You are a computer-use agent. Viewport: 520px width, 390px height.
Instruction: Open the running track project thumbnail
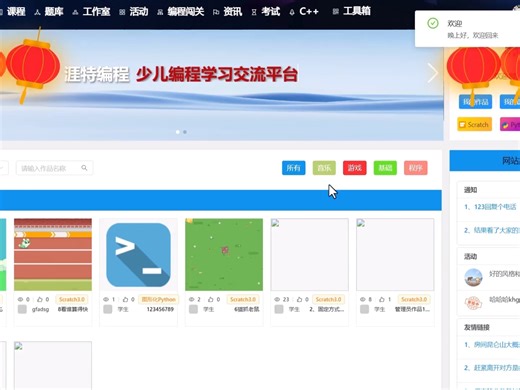click(x=53, y=255)
